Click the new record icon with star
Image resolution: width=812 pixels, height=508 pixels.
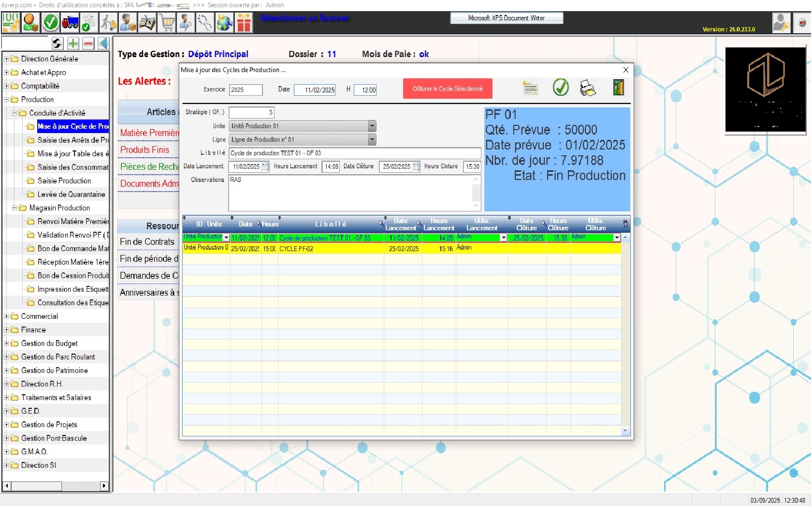pos(530,88)
